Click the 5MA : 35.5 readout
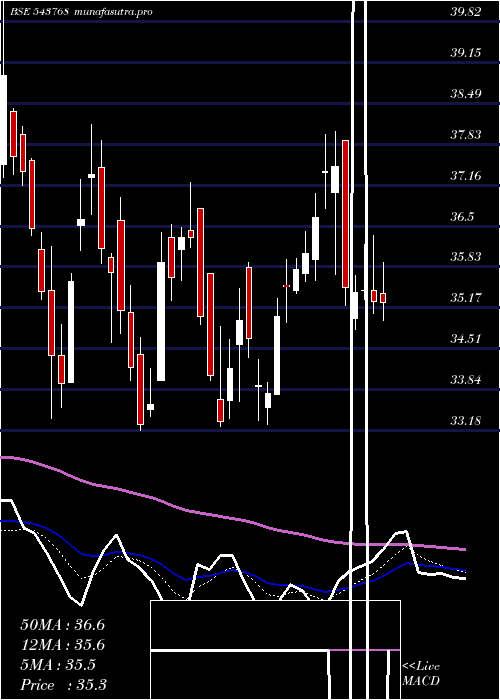This screenshot has height=700, width=500. tap(58, 665)
